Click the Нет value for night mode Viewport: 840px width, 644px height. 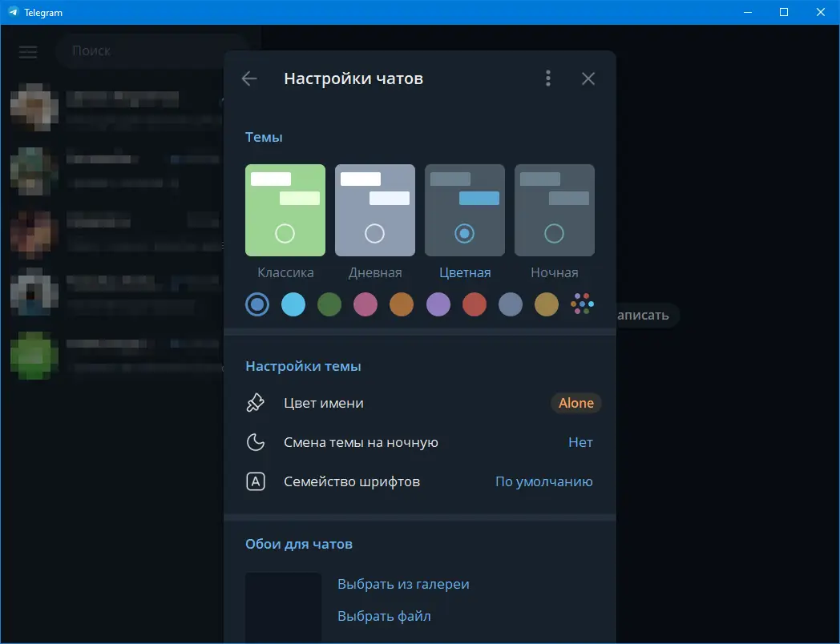point(580,442)
